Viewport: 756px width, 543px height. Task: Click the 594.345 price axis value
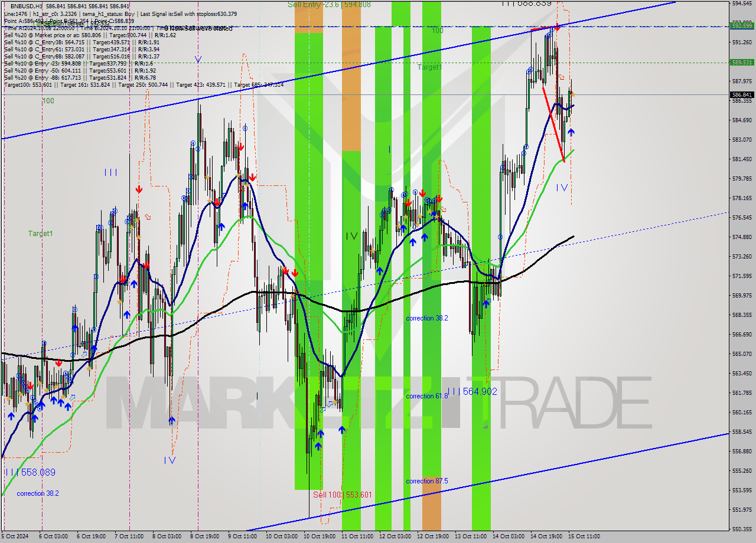click(x=742, y=4)
